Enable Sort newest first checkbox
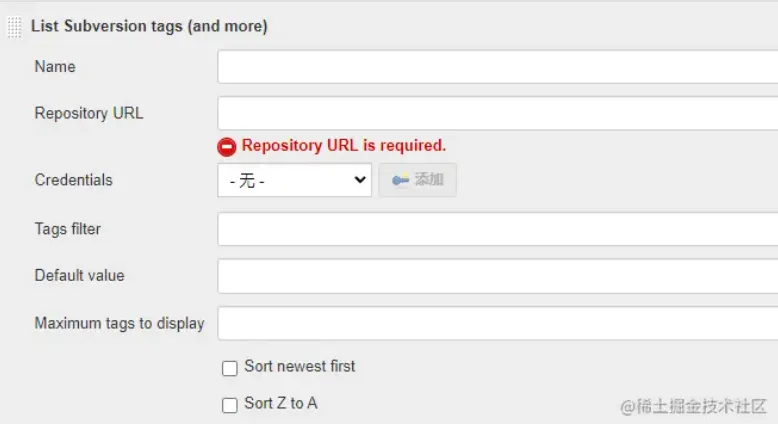The height and width of the screenshot is (424, 778). (230, 368)
